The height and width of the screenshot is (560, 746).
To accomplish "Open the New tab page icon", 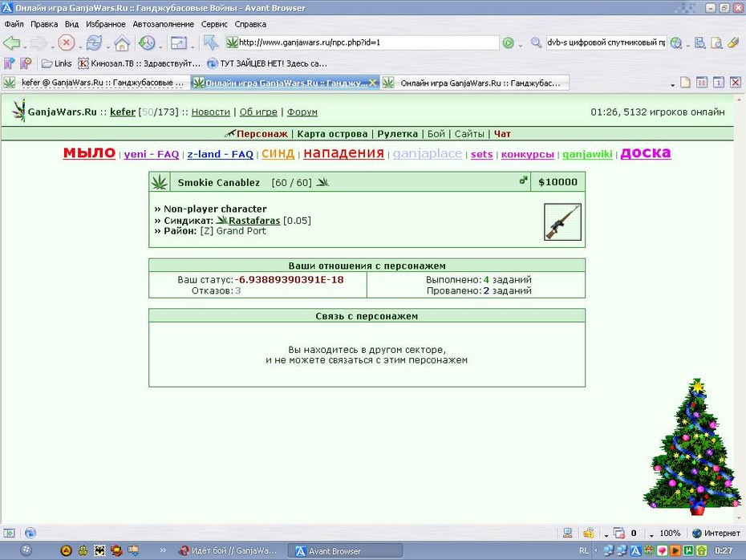I will (685, 83).
